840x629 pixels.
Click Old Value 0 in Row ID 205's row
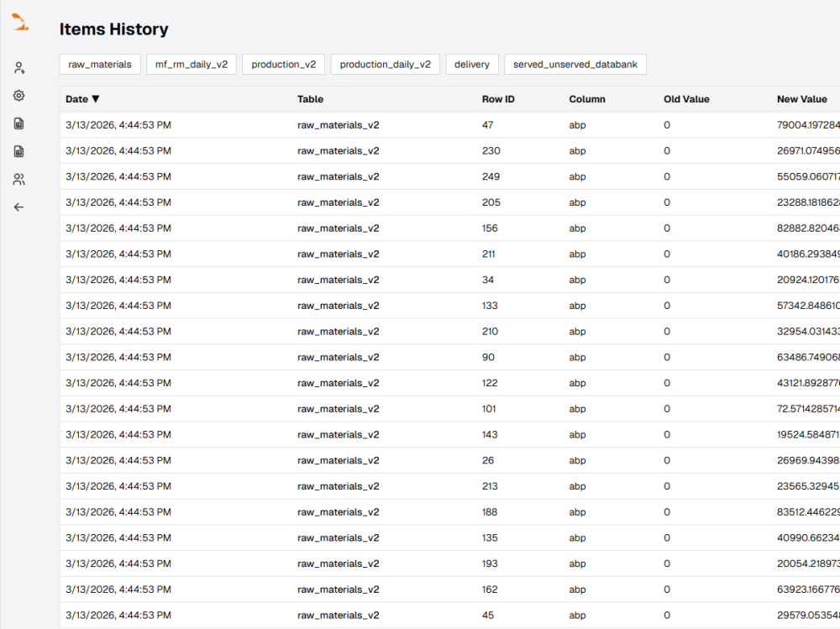click(666, 202)
